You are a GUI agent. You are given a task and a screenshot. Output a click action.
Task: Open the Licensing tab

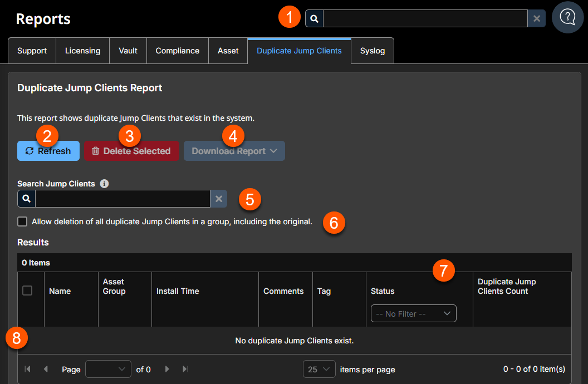coord(82,51)
